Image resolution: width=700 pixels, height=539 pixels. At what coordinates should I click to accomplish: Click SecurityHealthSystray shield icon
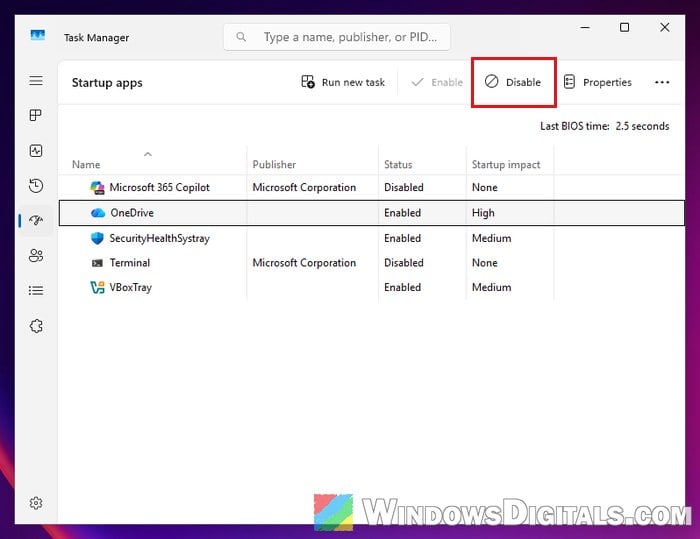click(x=97, y=238)
